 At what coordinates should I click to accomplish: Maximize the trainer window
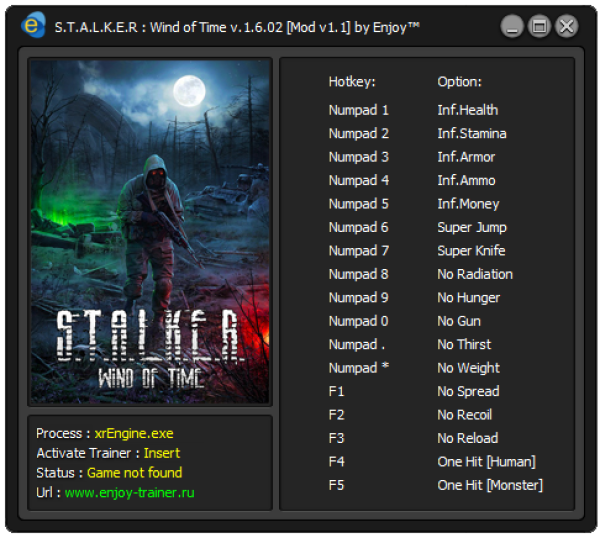coord(539,26)
